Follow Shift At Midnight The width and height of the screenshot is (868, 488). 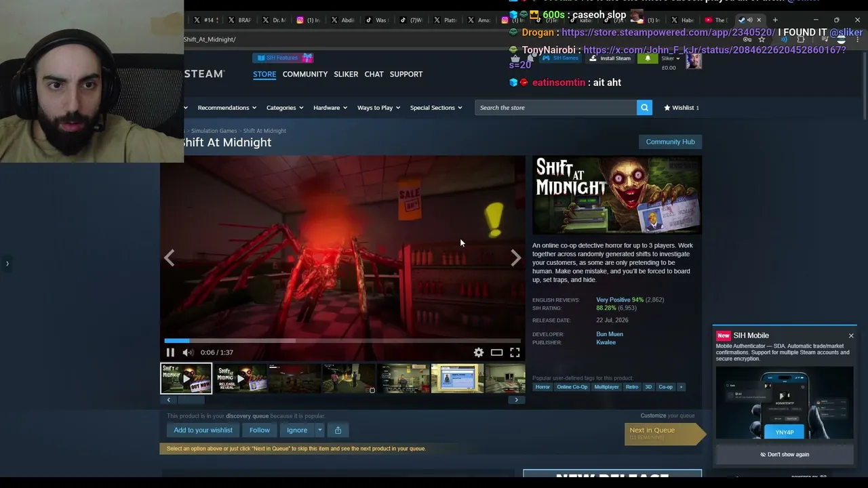click(260, 430)
